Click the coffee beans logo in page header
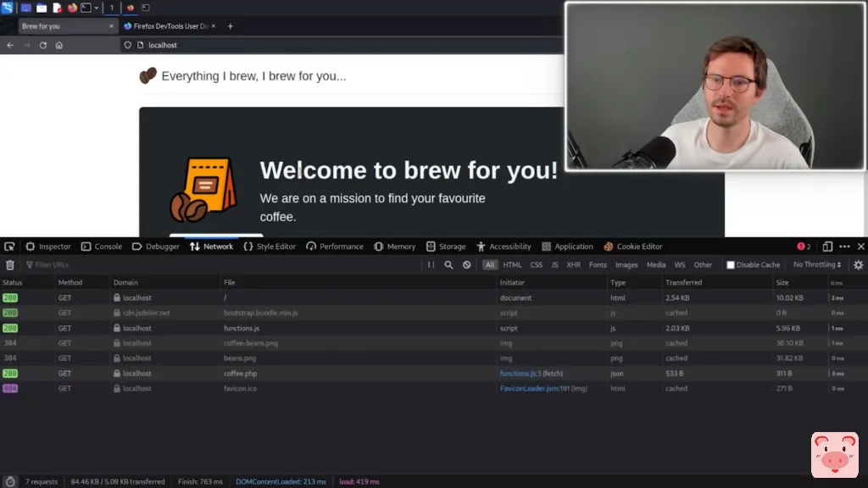The width and height of the screenshot is (868, 488). [147, 75]
